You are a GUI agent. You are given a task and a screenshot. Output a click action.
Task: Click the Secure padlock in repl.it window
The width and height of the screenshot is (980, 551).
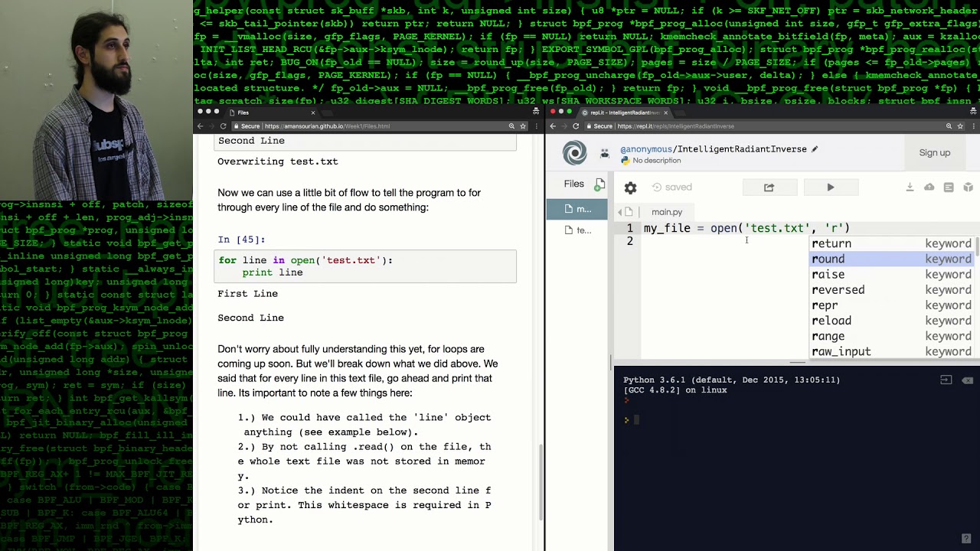(588, 126)
